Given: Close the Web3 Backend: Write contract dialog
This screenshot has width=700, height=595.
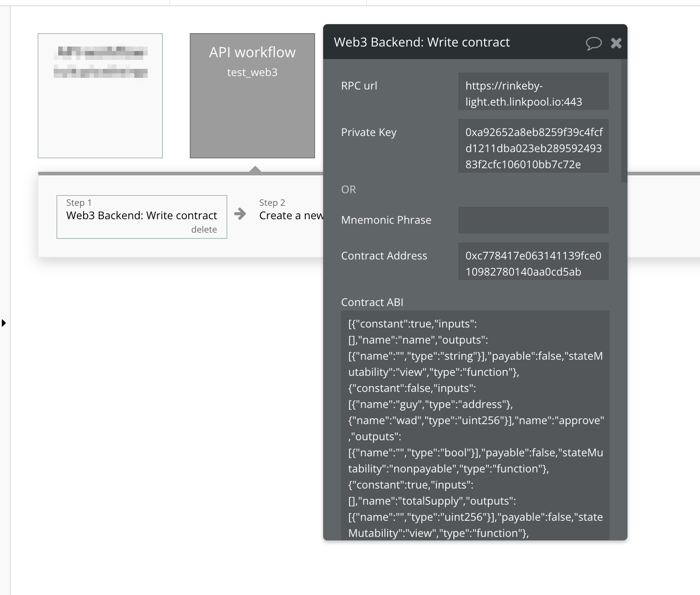Looking at the screenshot, I should tap(616, 43).
